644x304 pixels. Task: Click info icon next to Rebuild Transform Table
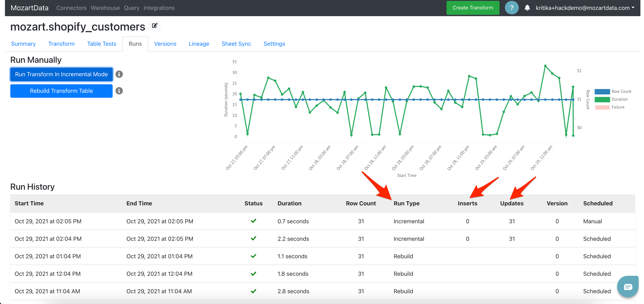coord(119,91)
